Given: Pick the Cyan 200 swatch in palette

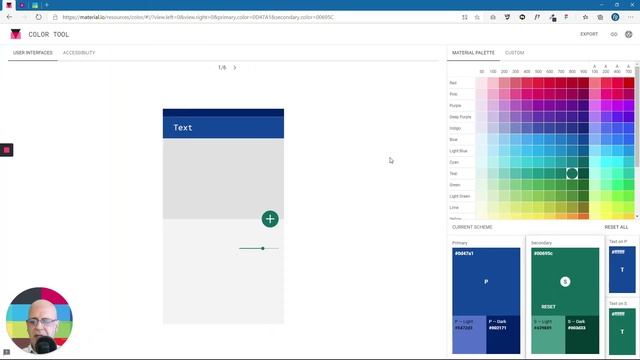Looking at the screenshot, I should click(x=504, y=162).
